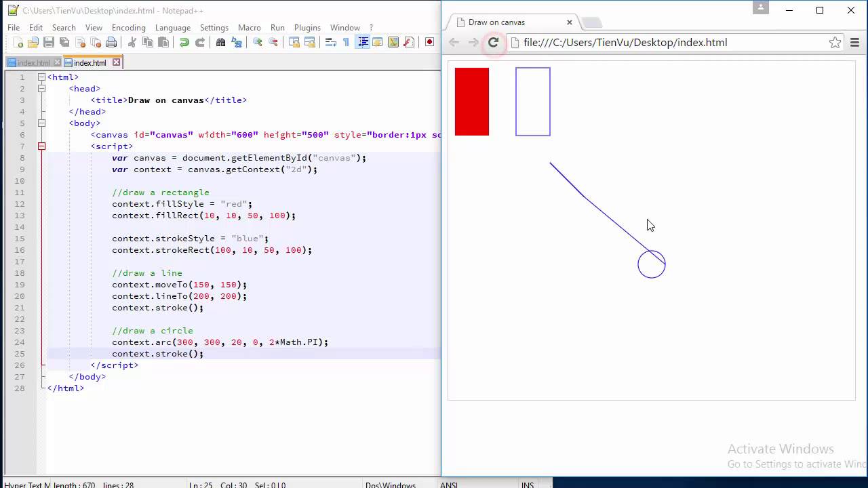868x488 pixels.
Task: Close the active index.html tab
Action: click(x=116, y=62)
